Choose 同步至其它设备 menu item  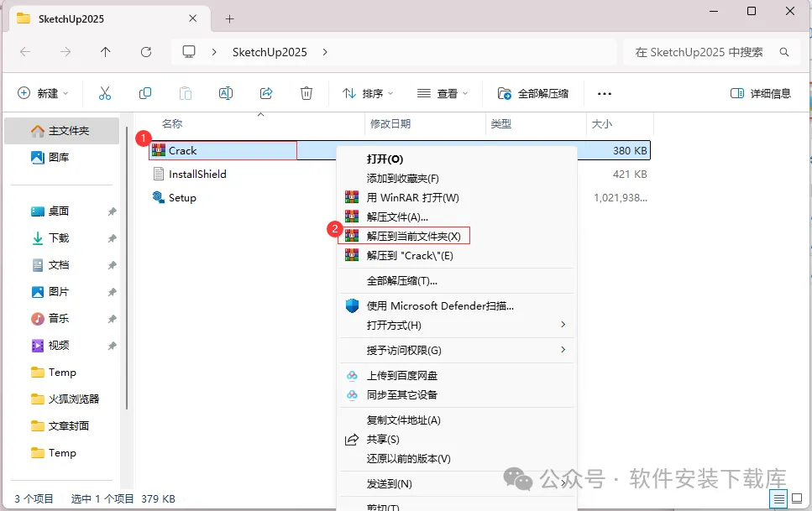click(x=457, y=394)
